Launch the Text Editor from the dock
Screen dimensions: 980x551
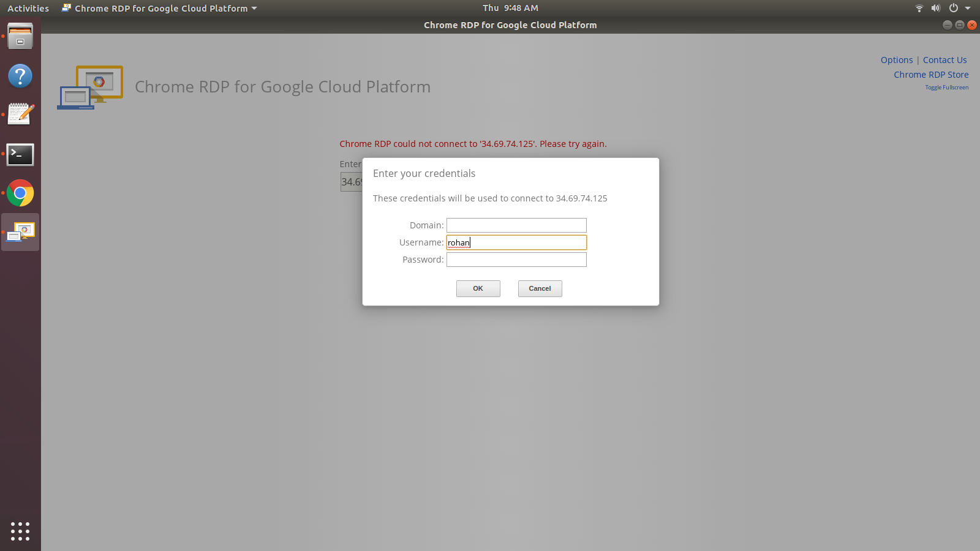(20, 114)
